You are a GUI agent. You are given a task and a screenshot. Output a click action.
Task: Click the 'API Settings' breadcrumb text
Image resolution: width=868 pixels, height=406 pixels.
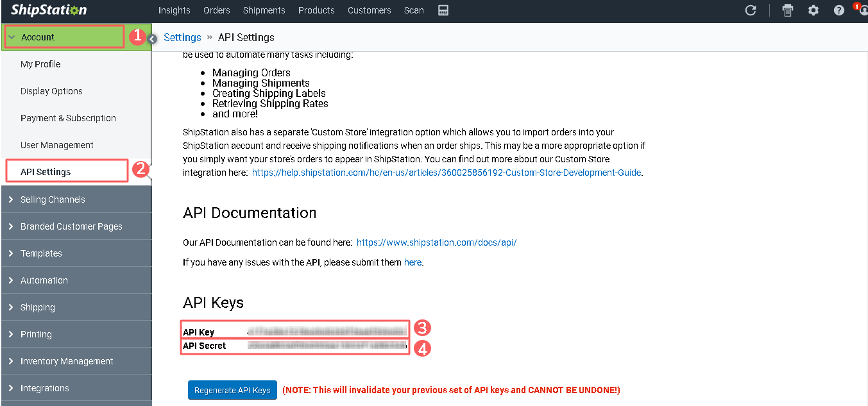pos(246,37)
